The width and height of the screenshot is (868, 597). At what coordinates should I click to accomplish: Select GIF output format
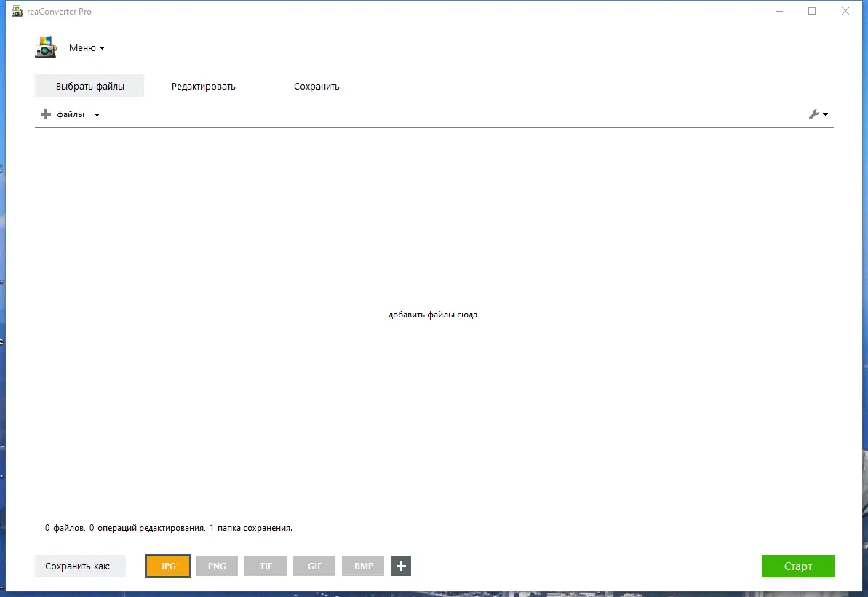pyautogui.click(x=314, y=566)
